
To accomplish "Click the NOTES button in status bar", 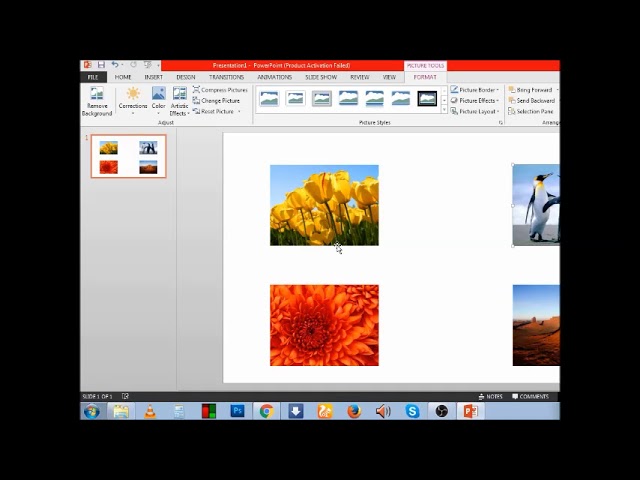I will [490, 396].
